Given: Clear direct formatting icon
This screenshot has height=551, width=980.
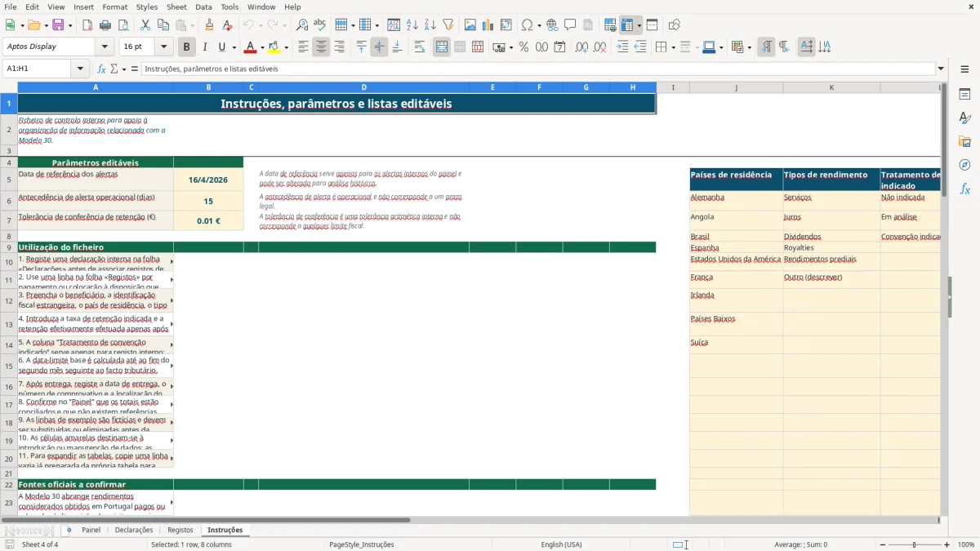Looking at the screenshot, I should (227, 25).
